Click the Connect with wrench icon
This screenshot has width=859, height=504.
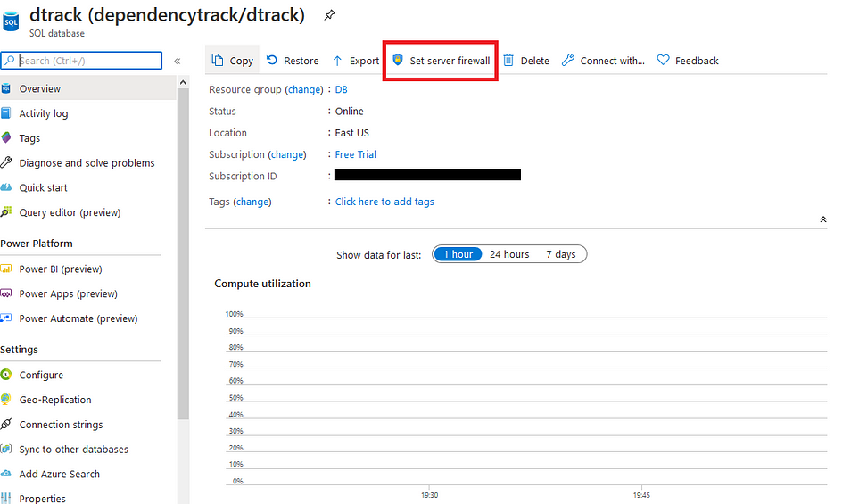pos(568,60)
